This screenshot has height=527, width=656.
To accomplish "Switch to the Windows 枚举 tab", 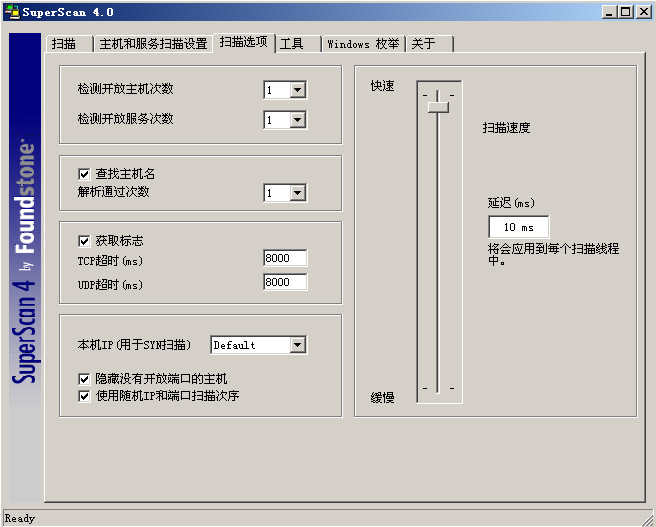I will pyautogui.click(x=363, y=43).
